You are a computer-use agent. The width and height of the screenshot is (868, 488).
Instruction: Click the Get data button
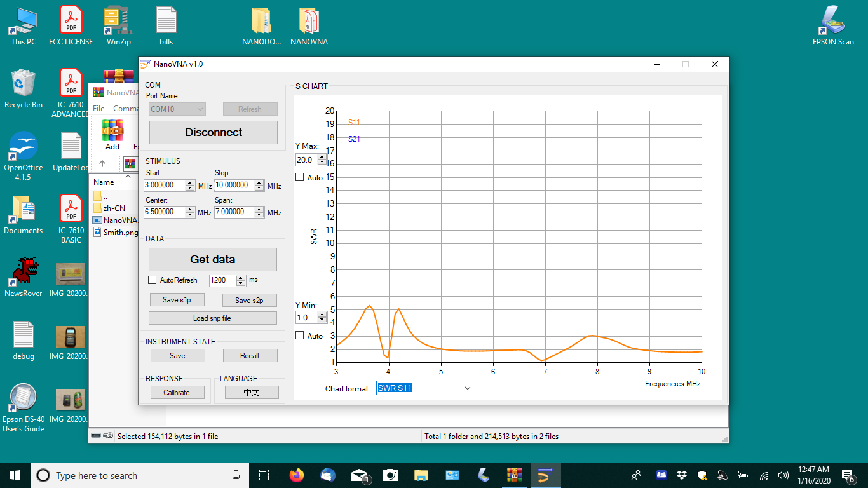coord(213,259)
